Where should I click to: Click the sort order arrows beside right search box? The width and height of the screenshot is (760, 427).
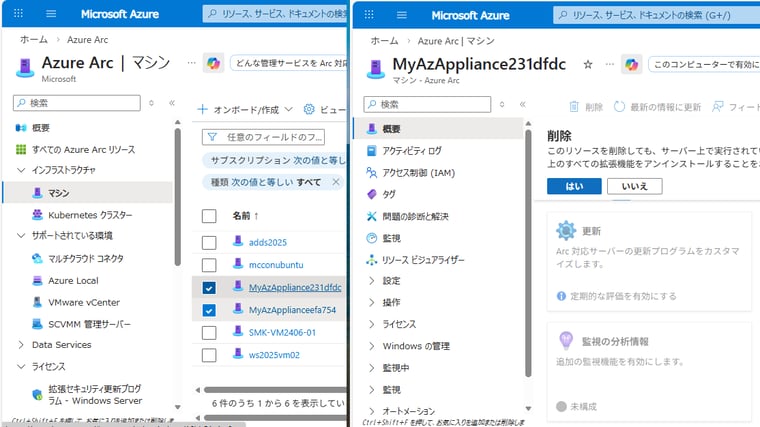point(502,104)
